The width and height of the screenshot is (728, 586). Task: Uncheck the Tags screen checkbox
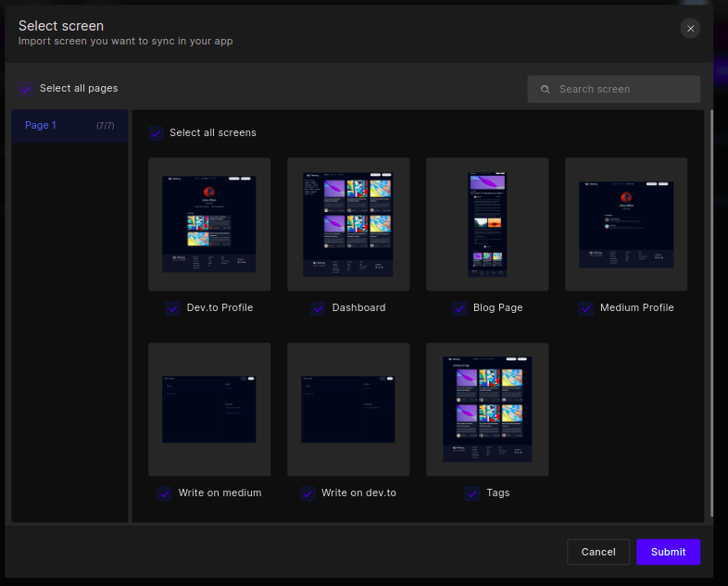(472, 493)
